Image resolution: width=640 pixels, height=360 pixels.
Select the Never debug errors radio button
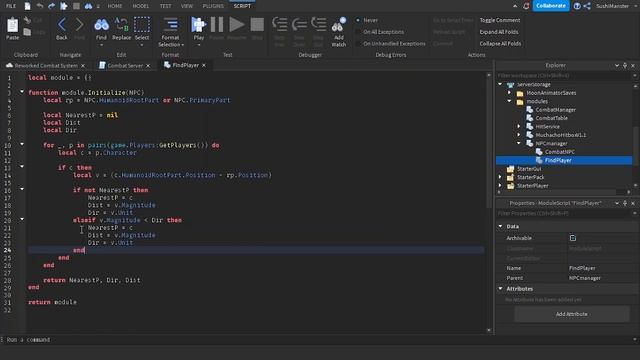pyautogui.click(x=358, y=20)
